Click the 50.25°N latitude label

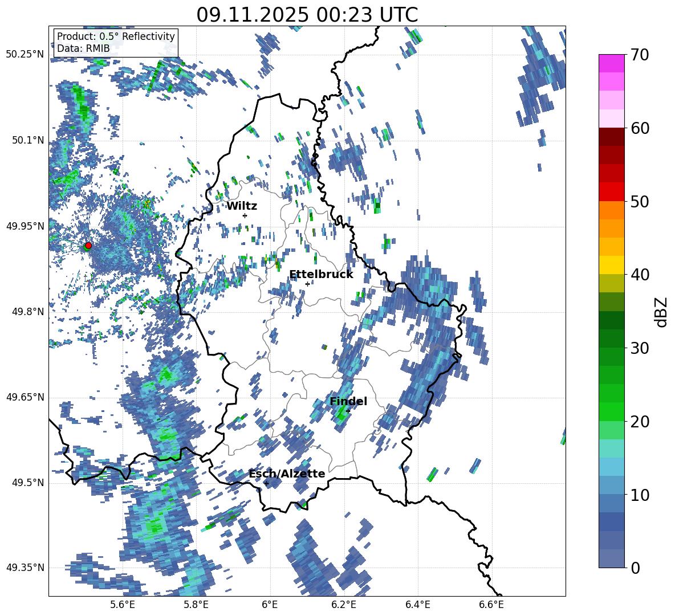(25, 55)
